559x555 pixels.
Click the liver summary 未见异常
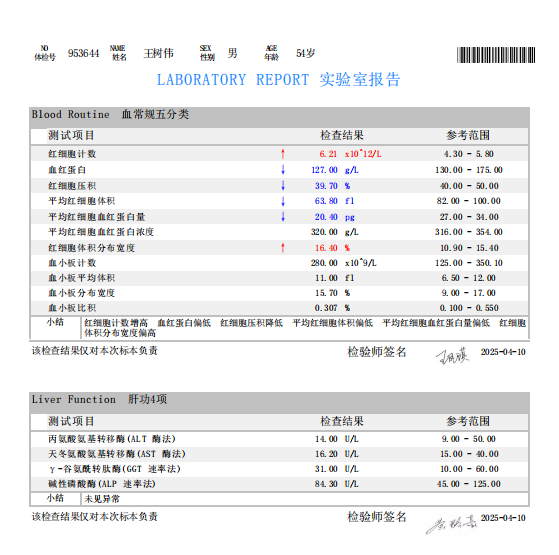tap(102, 499)
